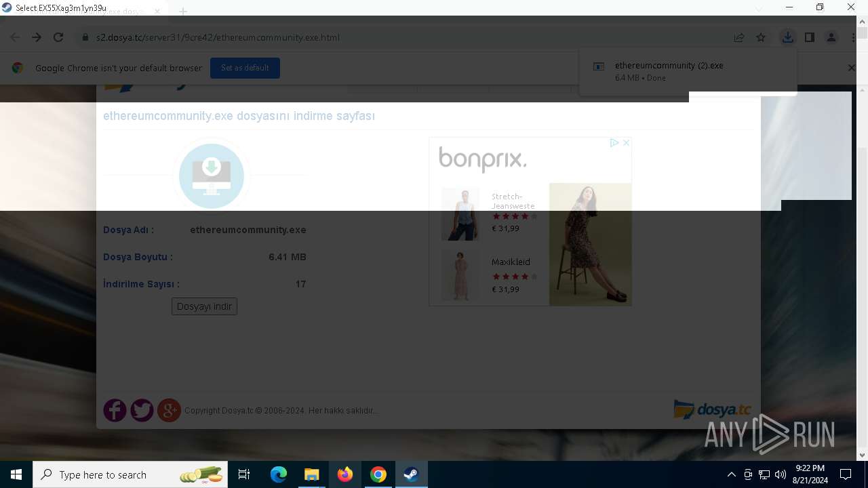
Task: Dismiss the default browser info bar
Action: [851, 68]
